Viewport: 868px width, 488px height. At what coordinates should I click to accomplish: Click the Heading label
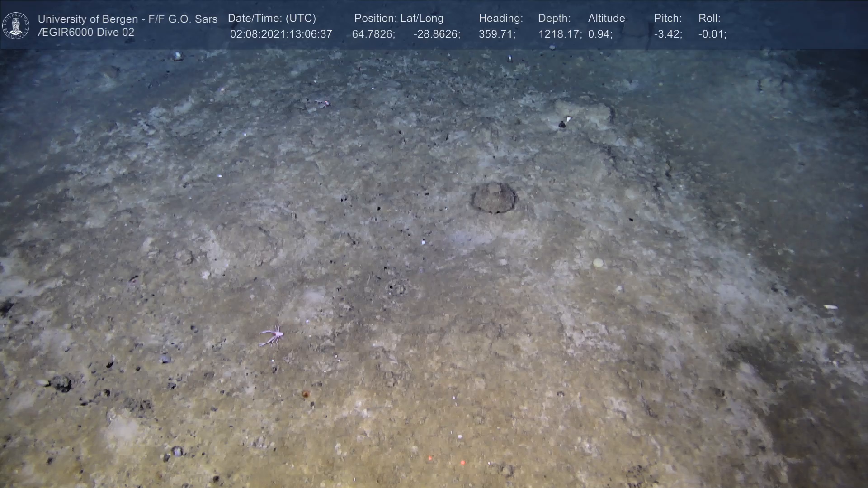pyautogui.click(x=500, y=19)
